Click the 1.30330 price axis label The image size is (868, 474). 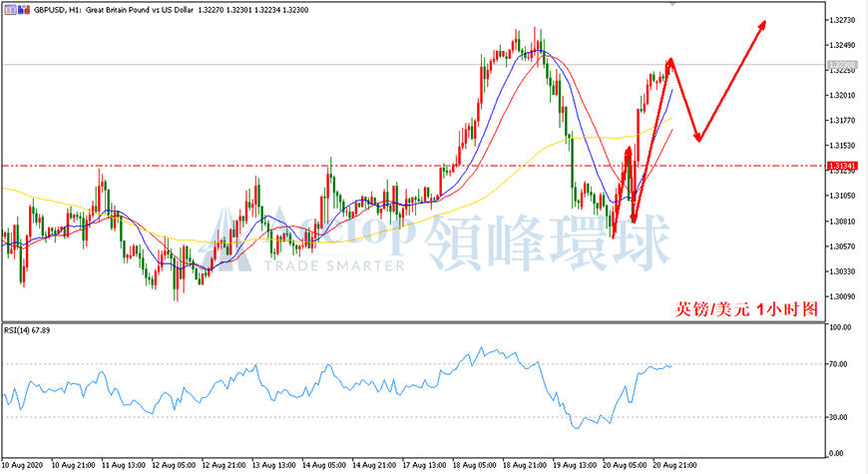(x=842, y=271)
